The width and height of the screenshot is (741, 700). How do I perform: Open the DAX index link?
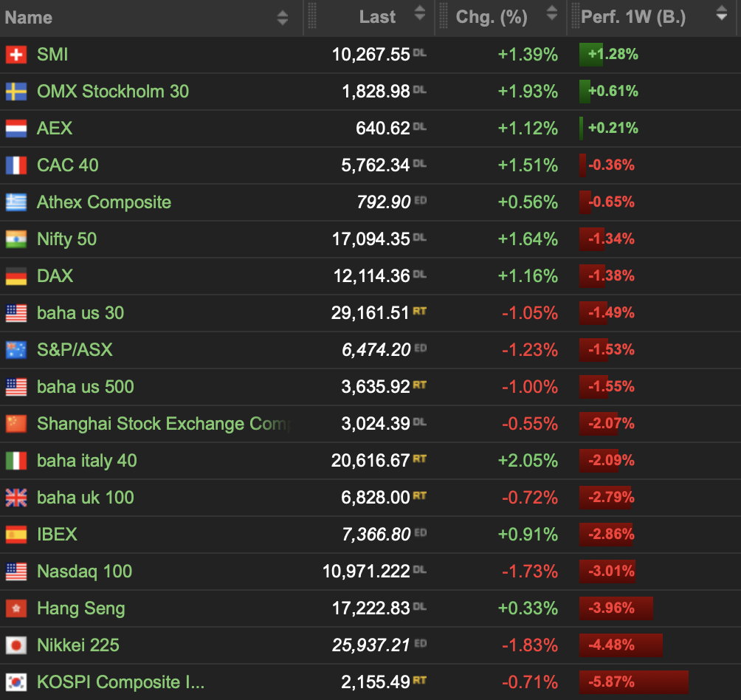click(55, 276)
